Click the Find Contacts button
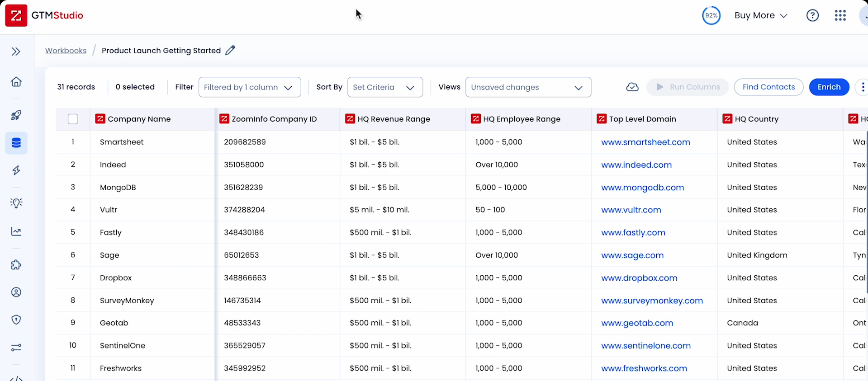This screenshot has height=381, width=868. (768, 87)
